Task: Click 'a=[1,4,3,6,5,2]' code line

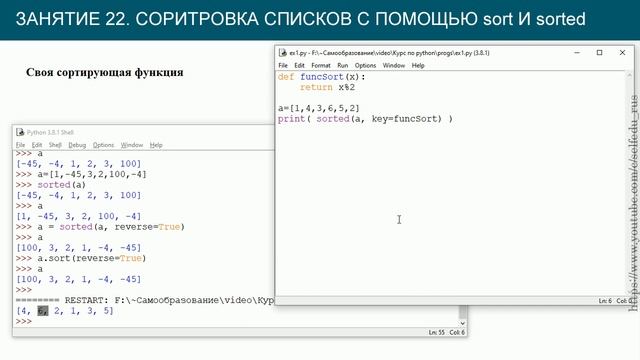Action: 319,109
